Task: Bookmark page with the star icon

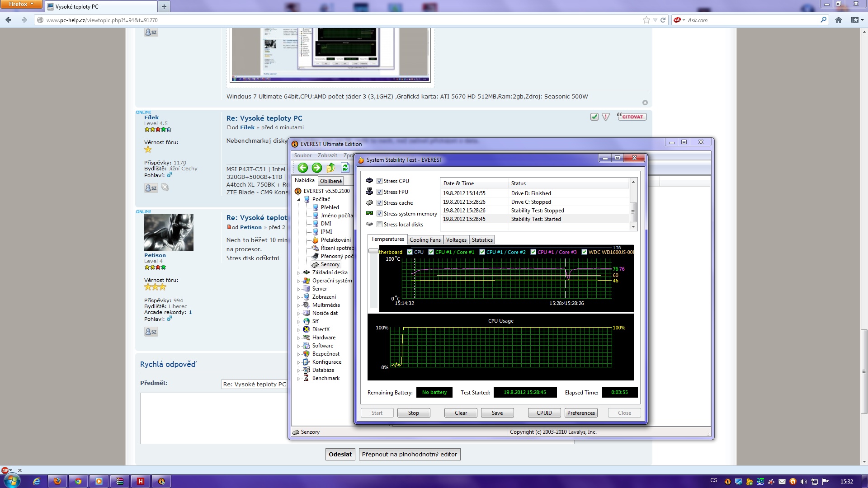Action: click(x=646, y=20)
